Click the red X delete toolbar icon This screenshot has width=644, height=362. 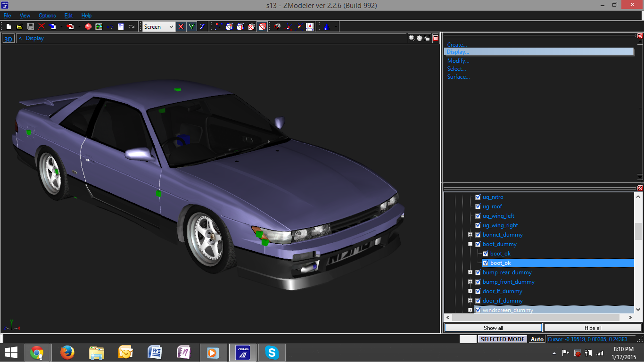click(x=41, y=27)
